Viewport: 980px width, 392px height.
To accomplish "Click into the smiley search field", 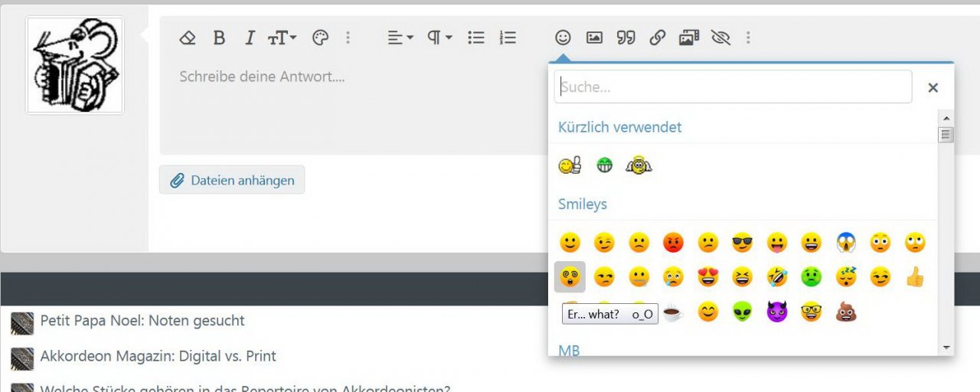I will (x=733, y=87).
